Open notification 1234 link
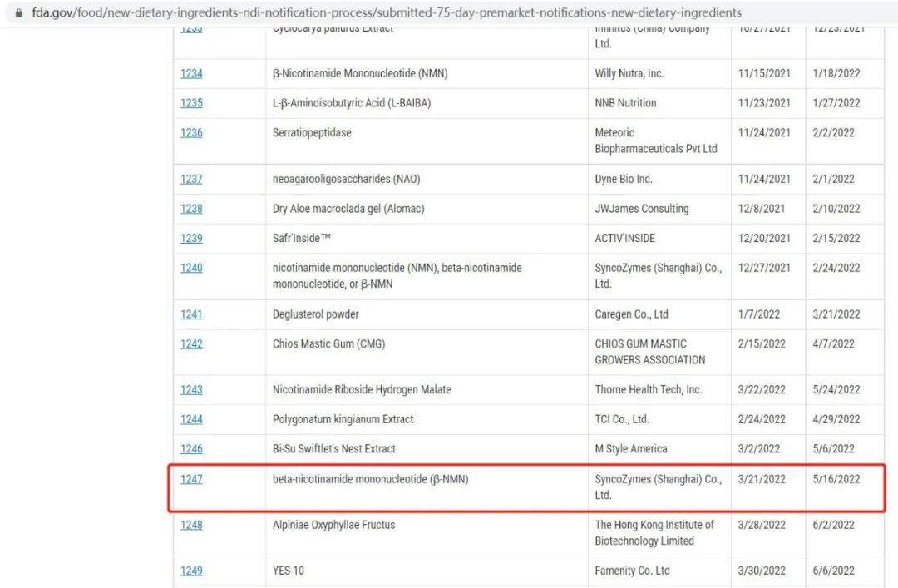The width and height of the screenshot is (898, 588). [x=191, y=73]
